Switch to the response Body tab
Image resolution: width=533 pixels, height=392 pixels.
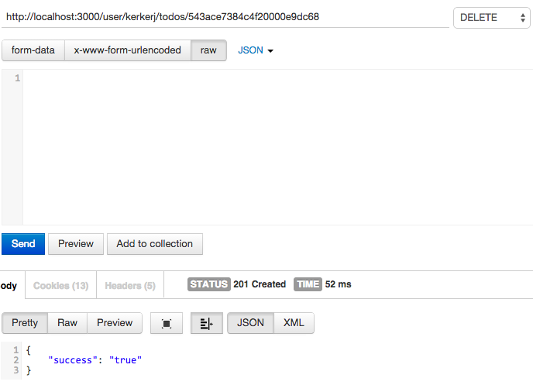pyautogui.click(x=9, y=285)
